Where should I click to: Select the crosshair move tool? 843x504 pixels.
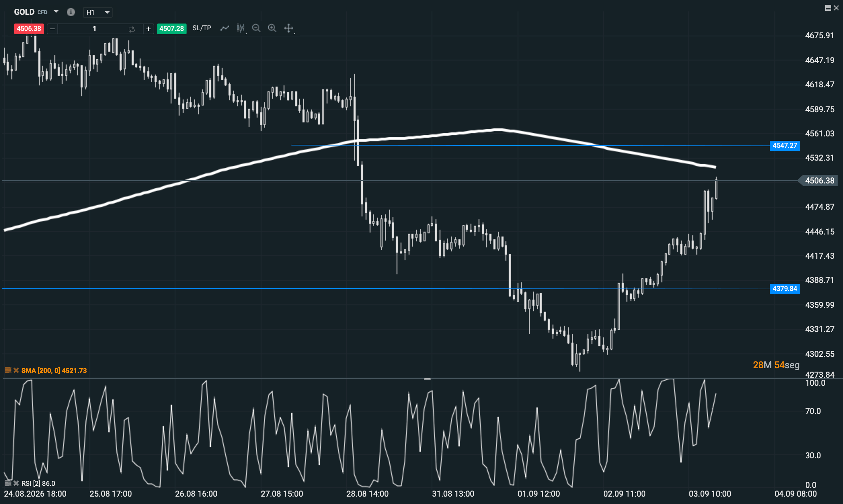289,28
